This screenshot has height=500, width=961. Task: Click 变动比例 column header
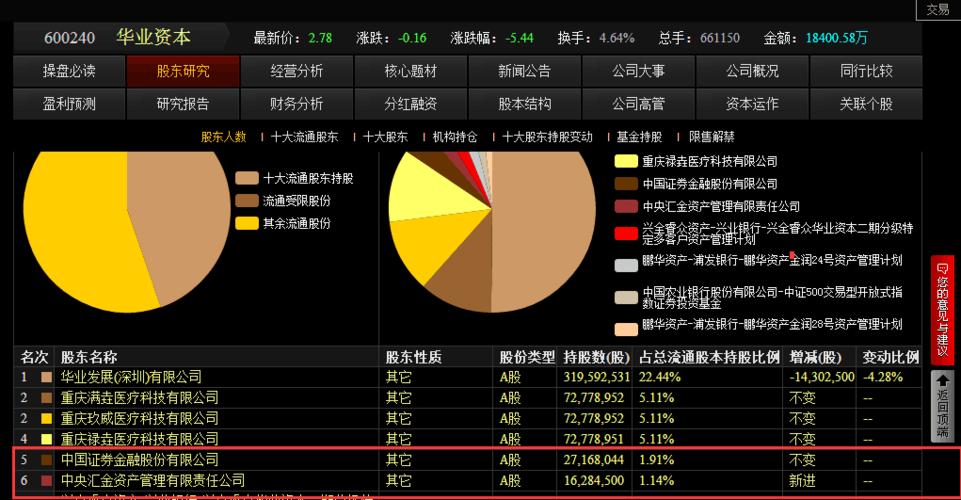tap(891, 357)
